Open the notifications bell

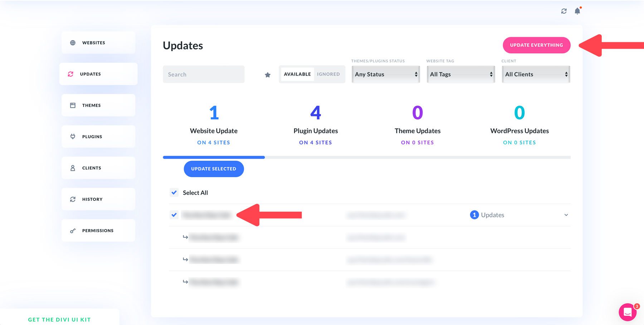click(x=577, y=11)
